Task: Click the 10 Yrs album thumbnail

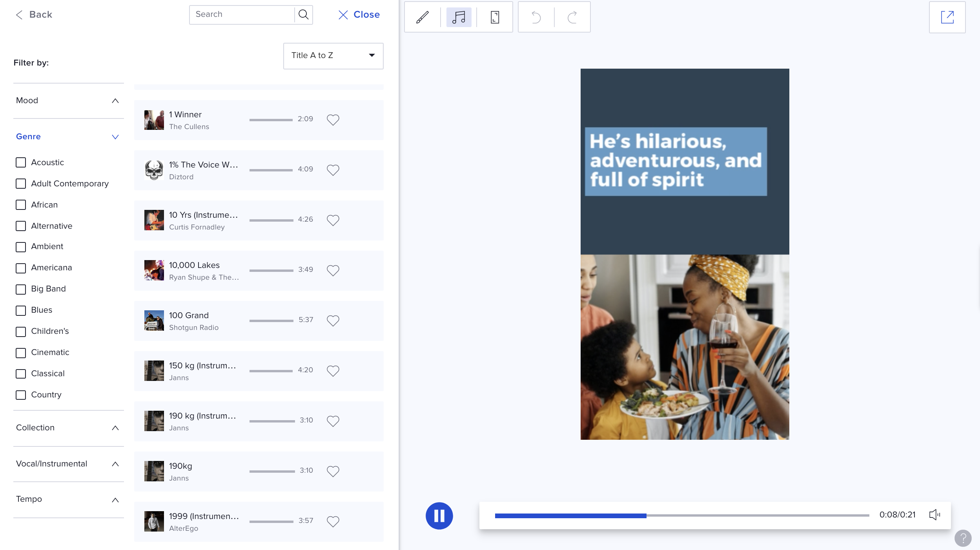Action: pos(154,220)
